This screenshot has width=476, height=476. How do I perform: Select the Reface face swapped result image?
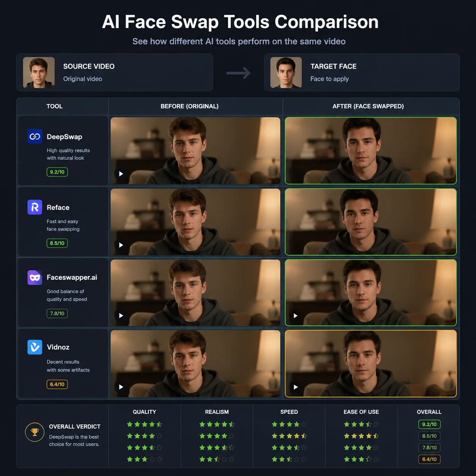pos(370,222)
